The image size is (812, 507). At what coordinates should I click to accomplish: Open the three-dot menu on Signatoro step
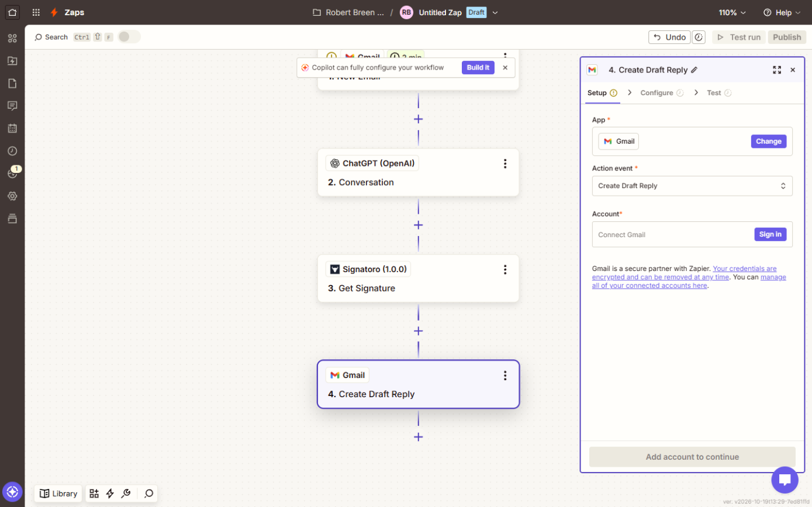click(x=506, y=269)
